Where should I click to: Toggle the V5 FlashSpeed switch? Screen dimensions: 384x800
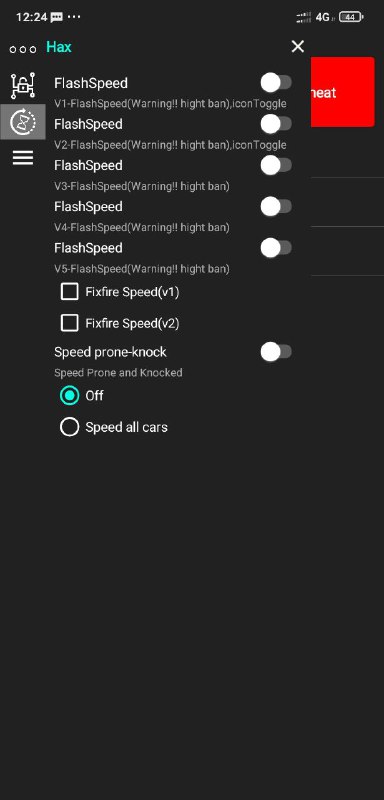276,247
